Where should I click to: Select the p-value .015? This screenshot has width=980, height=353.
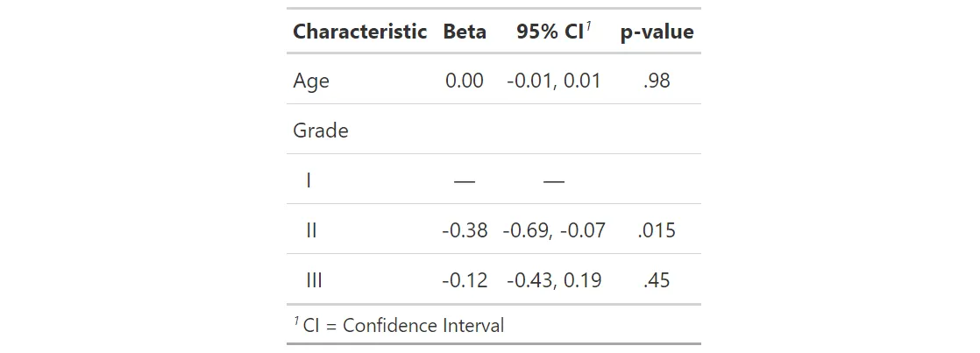[657, 231]
